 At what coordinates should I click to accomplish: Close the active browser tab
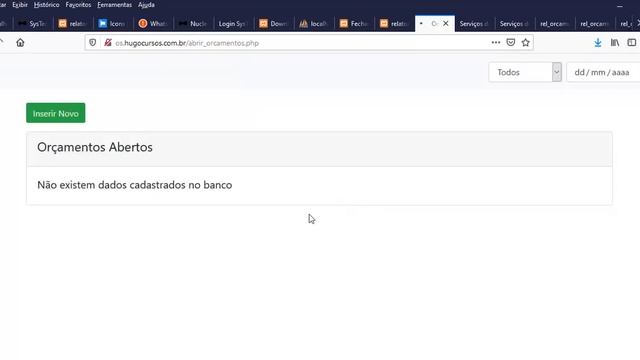click(x=446, y=24)
